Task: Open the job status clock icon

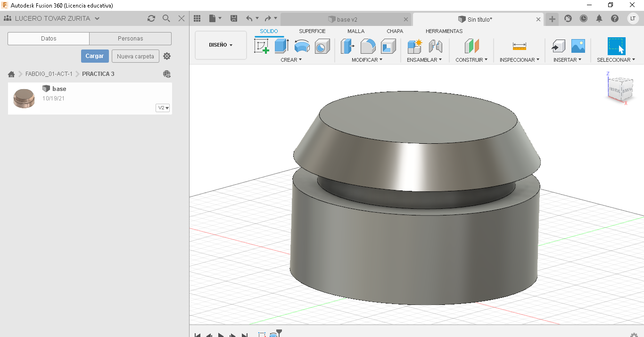Action: pos(584,18)
